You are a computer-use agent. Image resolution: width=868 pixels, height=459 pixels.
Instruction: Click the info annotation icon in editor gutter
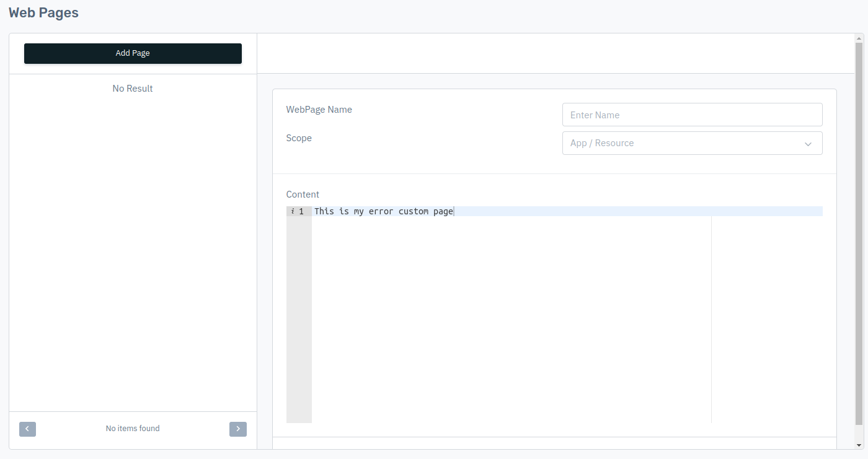click(x=292, y=211)
